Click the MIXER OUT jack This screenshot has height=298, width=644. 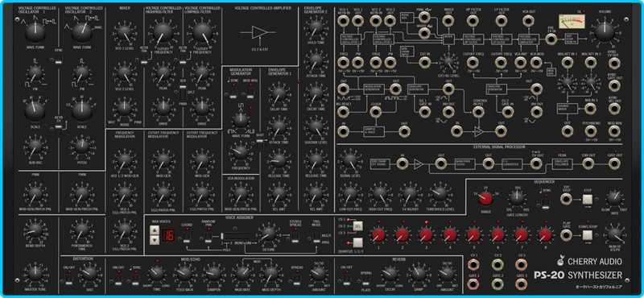(x=448, y=21)
